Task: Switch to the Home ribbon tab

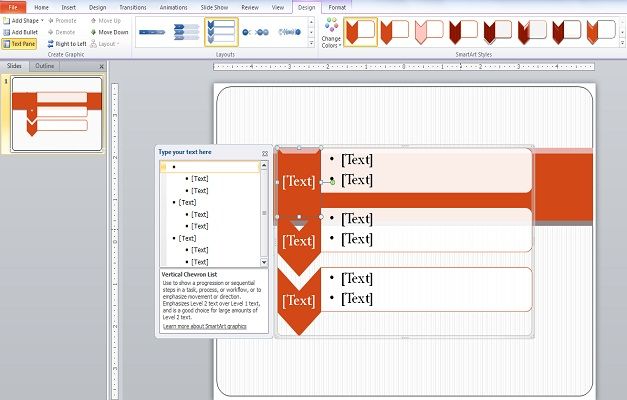Action: 41,7
